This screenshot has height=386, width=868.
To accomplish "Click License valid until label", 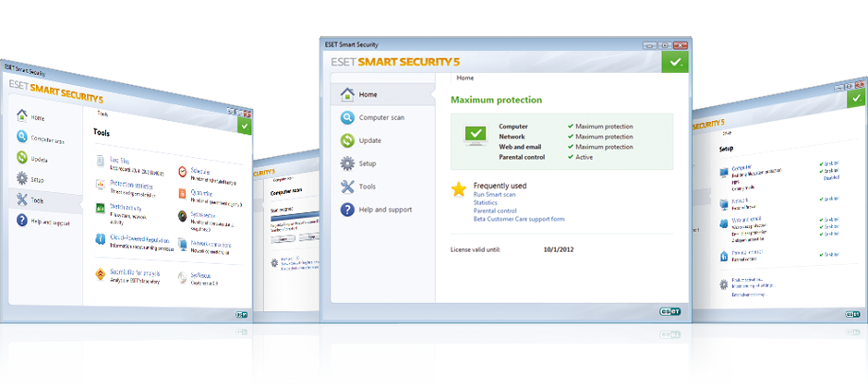I will coord(475,249).
